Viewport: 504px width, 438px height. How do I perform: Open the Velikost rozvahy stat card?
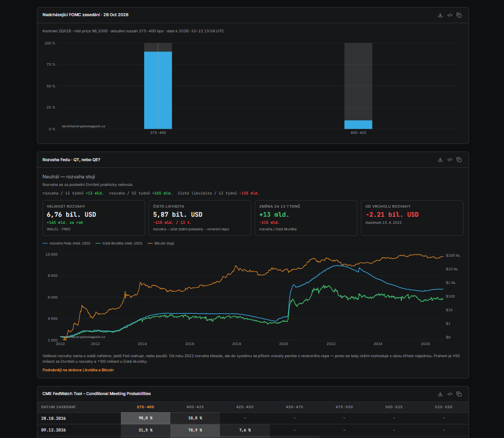(x=94, y=218)
